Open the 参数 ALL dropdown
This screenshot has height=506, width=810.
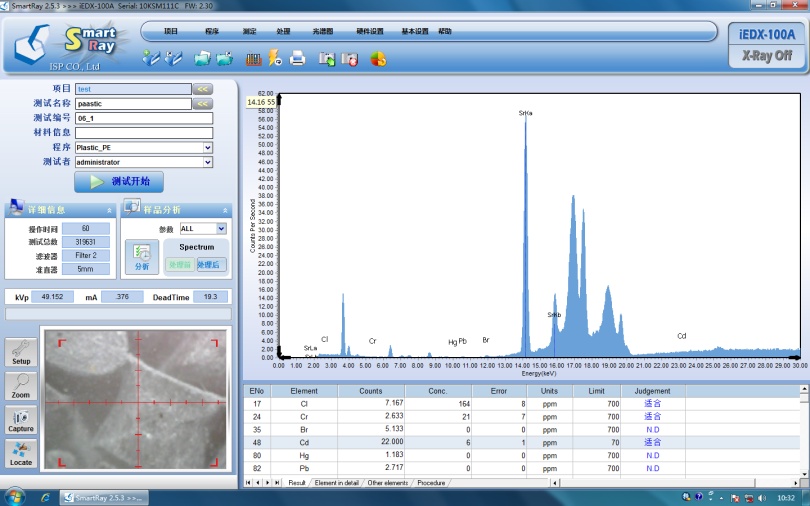(221, 229)
